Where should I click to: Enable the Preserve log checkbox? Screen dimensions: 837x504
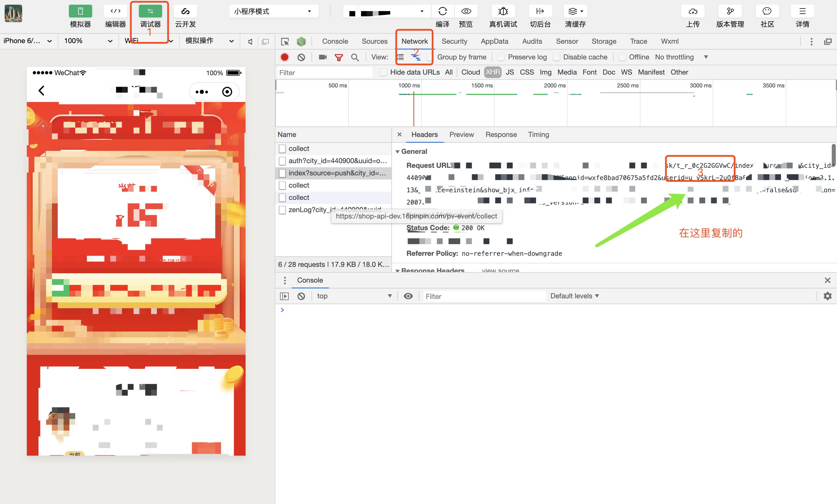click(x=501, y=57)
